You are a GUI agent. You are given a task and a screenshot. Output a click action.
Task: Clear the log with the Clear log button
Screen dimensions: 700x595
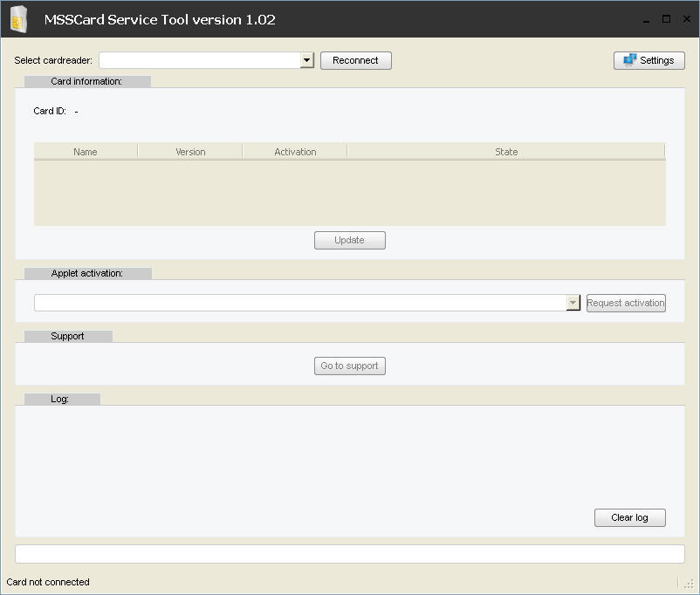point(629,517)
